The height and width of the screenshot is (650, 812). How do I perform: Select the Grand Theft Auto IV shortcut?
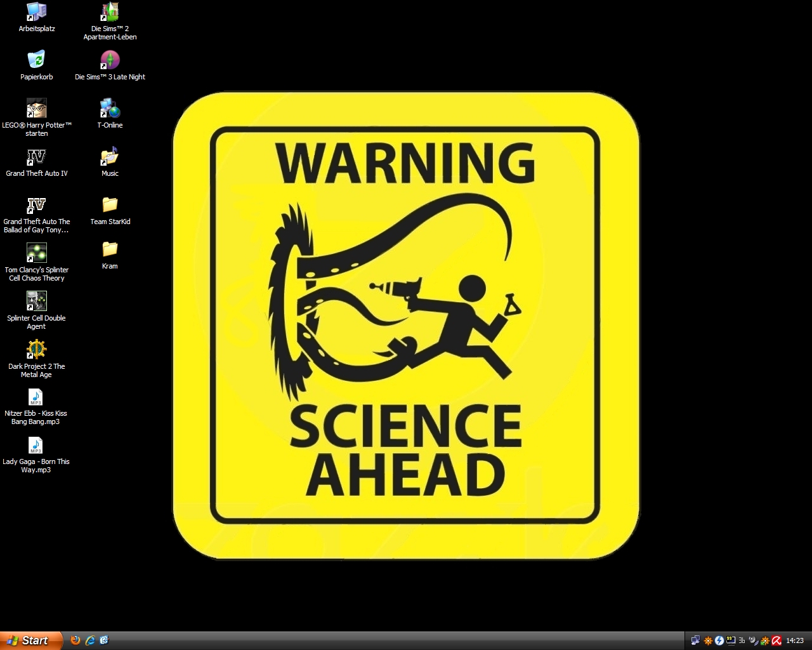(x=36, y=157)
